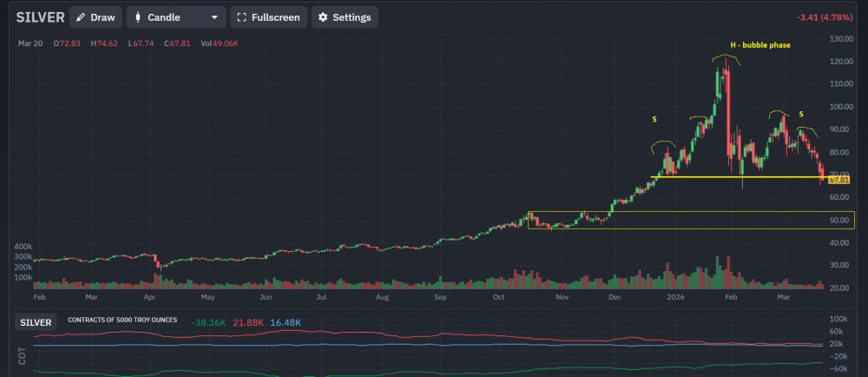Screen dimensions: 868x377
Task: Open the Candle chart type dropdown
Action: tap(175, 17)
